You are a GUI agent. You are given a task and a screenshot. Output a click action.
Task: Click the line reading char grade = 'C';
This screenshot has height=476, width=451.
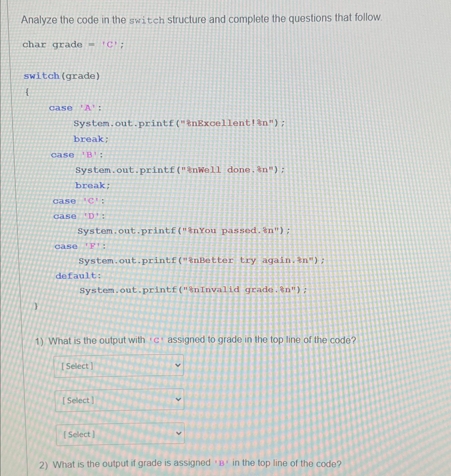click(72, 44)
